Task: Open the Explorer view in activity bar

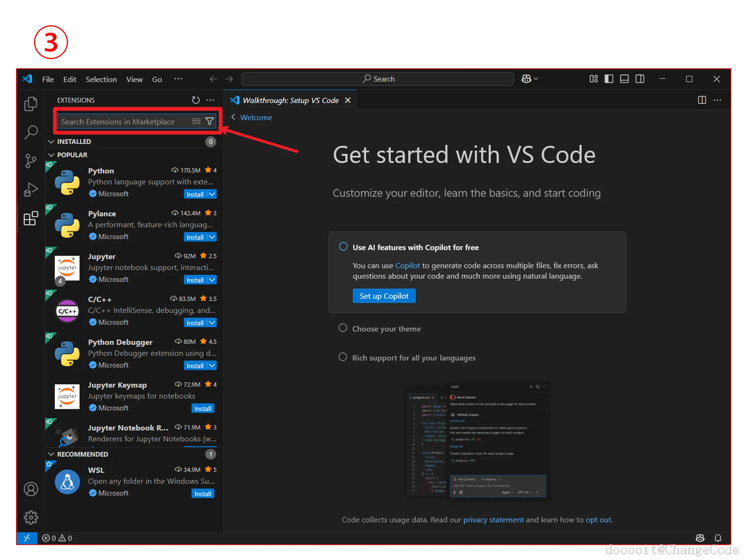Action: (x=31, y=104)
